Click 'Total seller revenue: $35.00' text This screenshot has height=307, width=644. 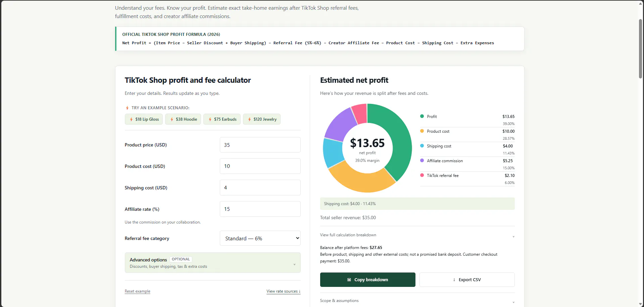click(x=348, y=218)
